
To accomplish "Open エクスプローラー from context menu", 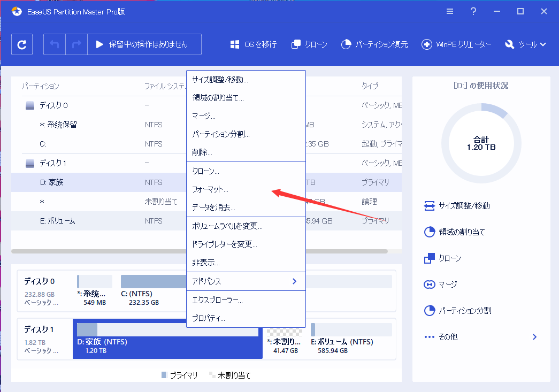I will (246, 300).
